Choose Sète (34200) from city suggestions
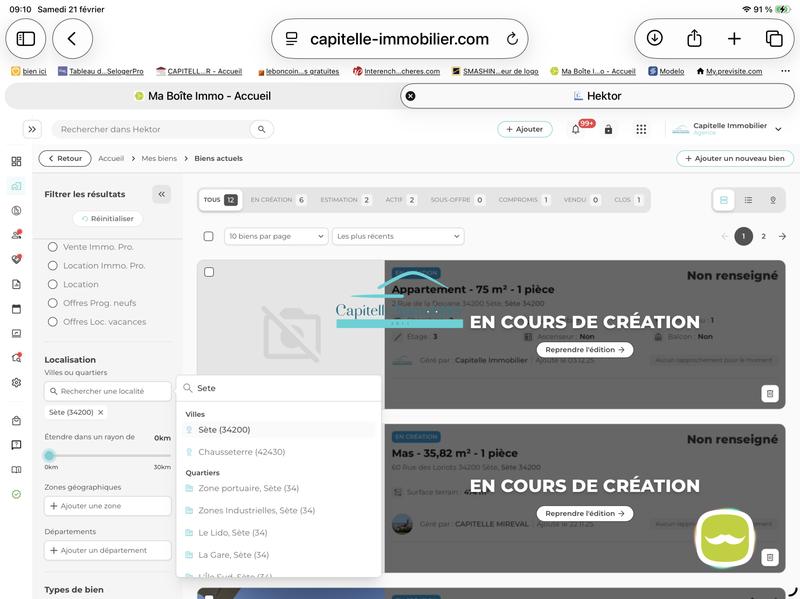The height and width of the screenshot is (599, 800). [x=224, y=430]
